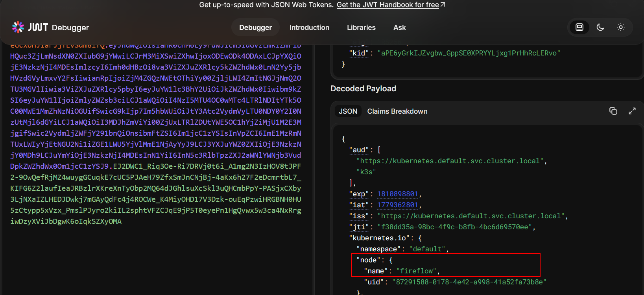Image resolution: width=644 pixels, height=295 pixels.
Task: Click the kid header value
Action: (469, 53)
